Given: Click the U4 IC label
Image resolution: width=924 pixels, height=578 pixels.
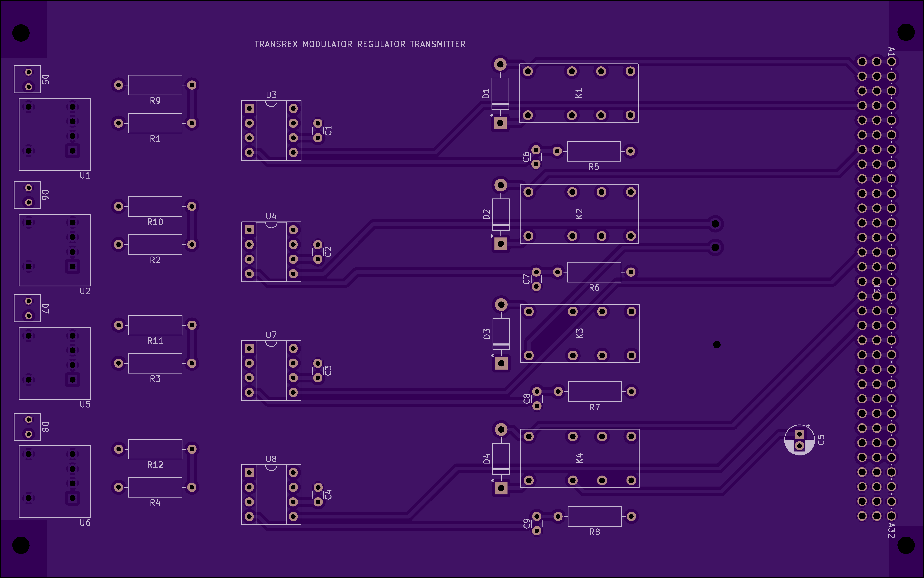Looking at the screenshot, I should click(271, 216).
